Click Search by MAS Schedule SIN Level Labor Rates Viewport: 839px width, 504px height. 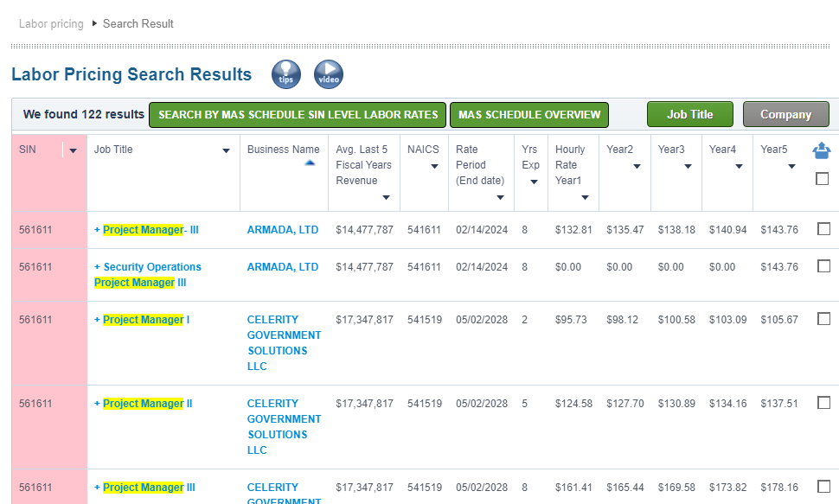tap(298, 115)
